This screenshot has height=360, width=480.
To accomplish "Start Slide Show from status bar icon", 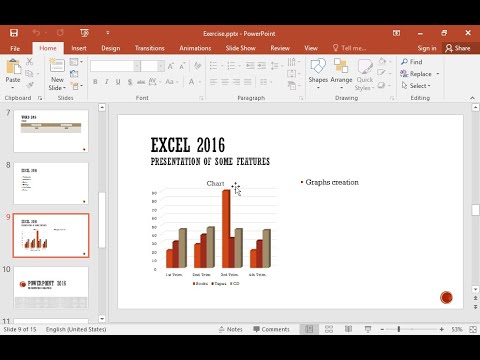I will (x=368, y=329).
